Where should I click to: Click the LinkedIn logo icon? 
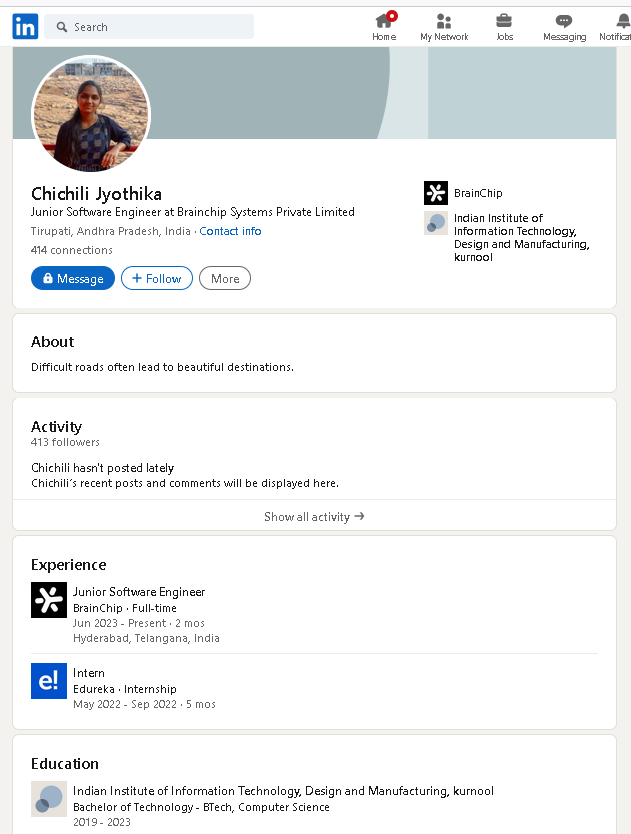click(x=25, y=27)
